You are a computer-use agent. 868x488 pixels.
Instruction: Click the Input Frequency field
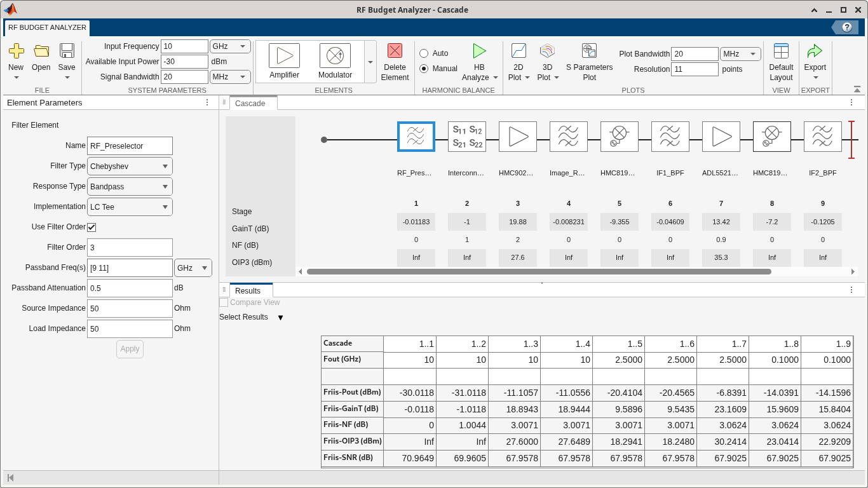click(x=184, y=46)
